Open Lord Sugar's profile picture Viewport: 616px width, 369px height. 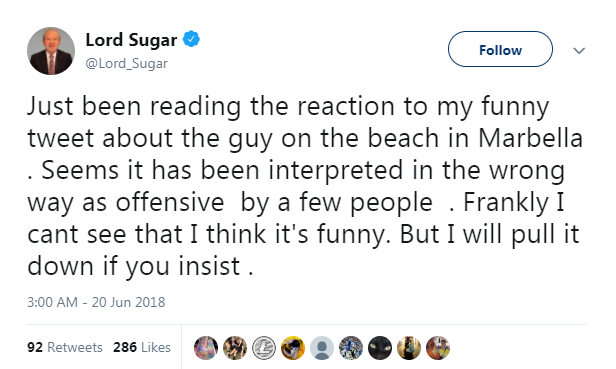click(51, 51)
